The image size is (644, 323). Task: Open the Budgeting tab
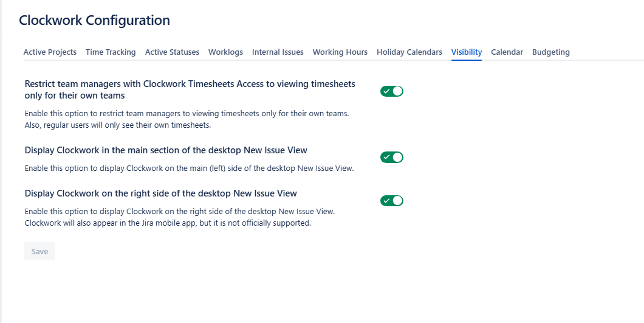pyautogui.click(x=551, y=52)
